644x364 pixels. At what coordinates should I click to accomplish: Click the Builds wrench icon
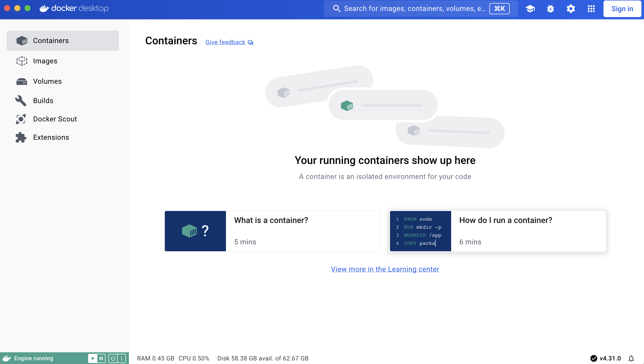point(21,101)
